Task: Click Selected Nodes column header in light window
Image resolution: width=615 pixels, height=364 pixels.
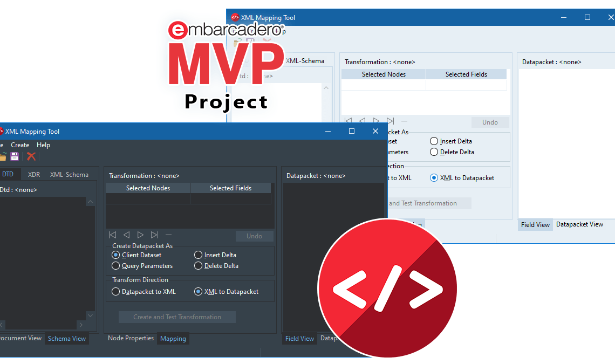Action: (x=384, y=74)
